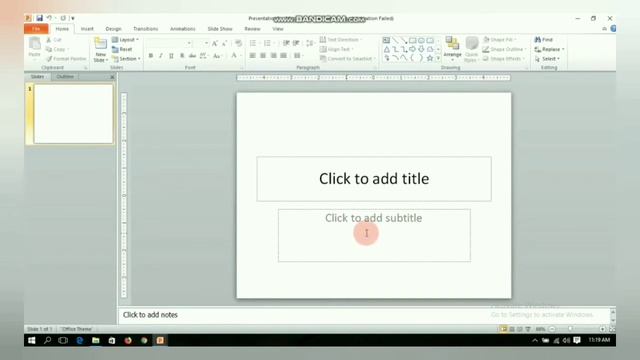This screenshot has height=360, width=640.
Task: Open Change Case dropdown
Action: tap(217, 56)
